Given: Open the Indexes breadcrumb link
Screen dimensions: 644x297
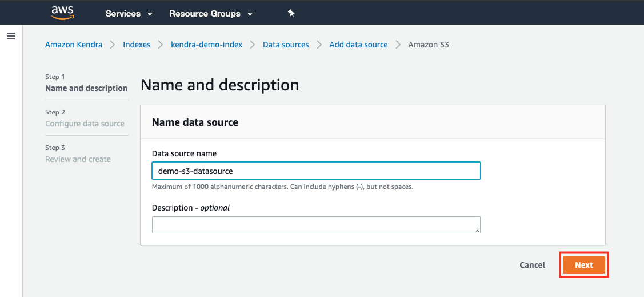Looking at the screenshot, I should 137,45.
